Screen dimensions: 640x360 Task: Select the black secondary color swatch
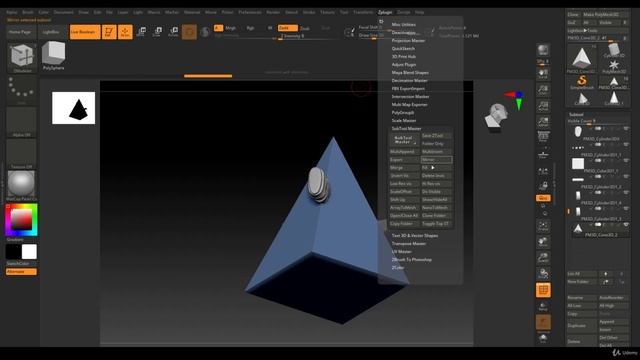[13, 252]
